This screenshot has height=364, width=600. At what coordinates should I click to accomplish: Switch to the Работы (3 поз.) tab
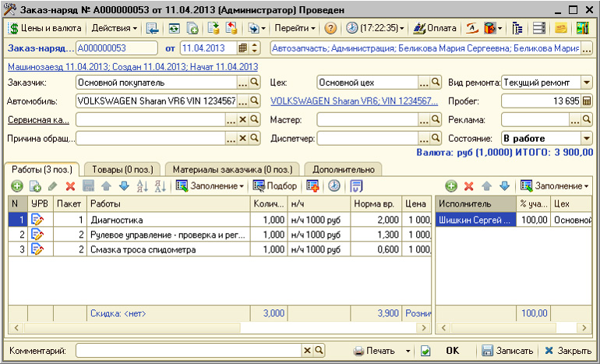[x=42, y=170]
